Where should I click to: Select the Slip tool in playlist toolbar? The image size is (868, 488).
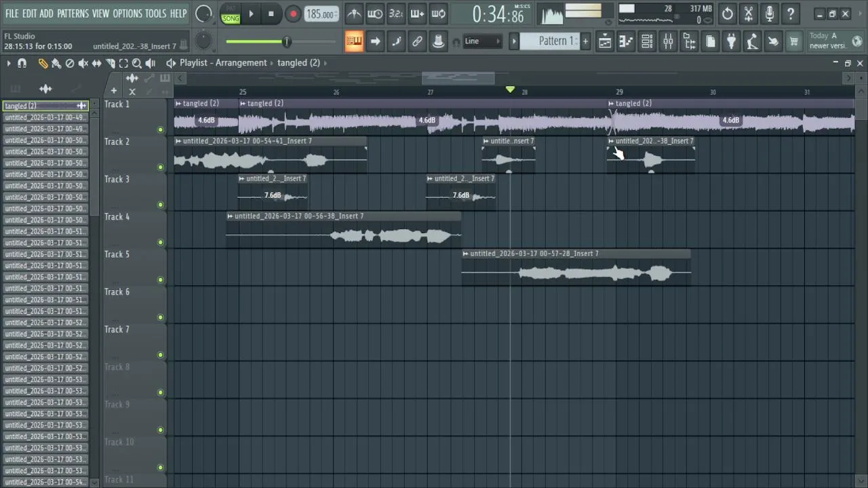coord(96,63)
